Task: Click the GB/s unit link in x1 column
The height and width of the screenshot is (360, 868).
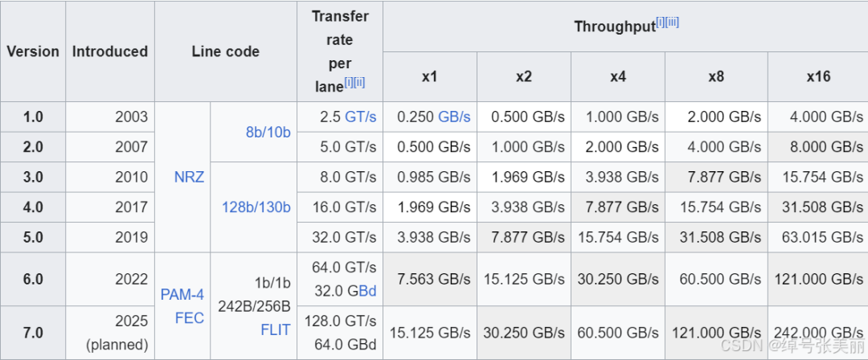Action: click(454, 117)
